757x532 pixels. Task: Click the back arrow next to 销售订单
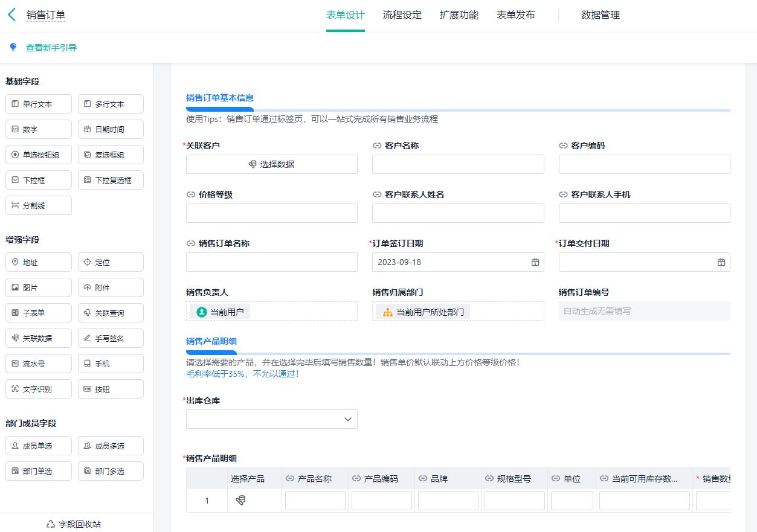[x=11, y=15]
